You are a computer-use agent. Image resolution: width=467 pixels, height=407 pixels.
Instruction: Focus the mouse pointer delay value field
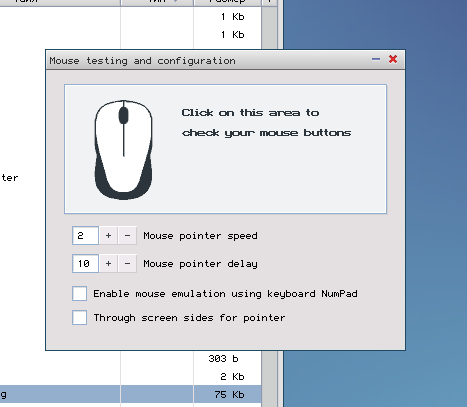pyautogui.click(x=85, y=264)
